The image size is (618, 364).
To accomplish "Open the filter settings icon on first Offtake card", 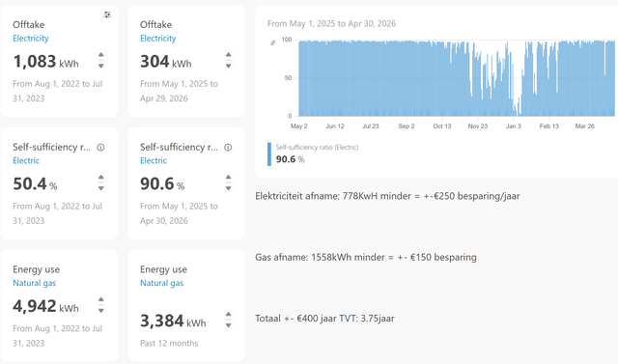I will [107, 14].
